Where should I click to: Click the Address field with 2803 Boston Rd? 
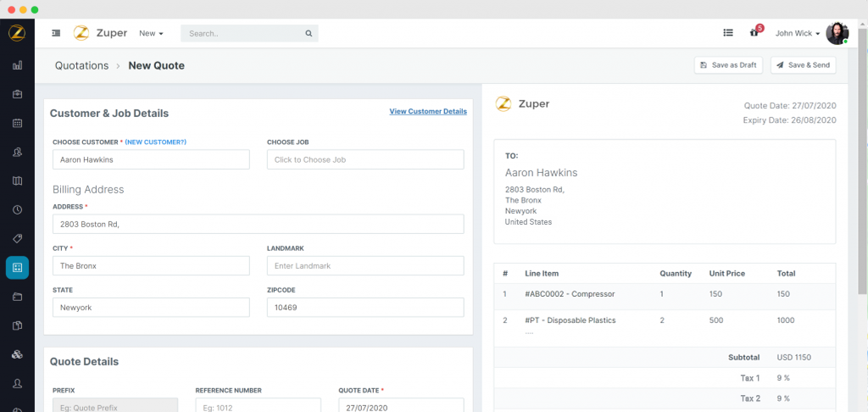(259, 225)
